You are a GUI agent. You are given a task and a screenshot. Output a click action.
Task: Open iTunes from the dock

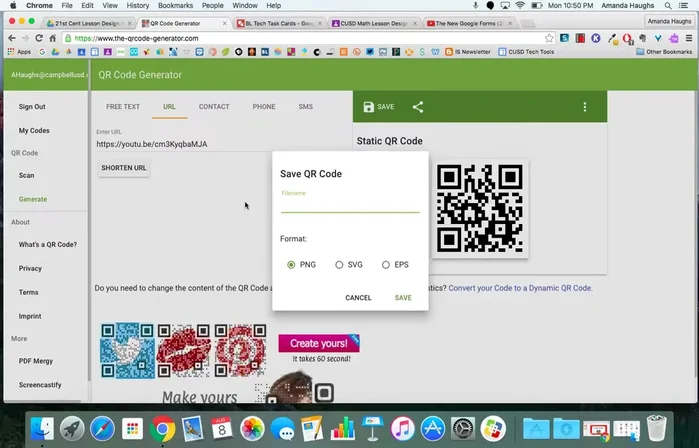coord(402,429)
